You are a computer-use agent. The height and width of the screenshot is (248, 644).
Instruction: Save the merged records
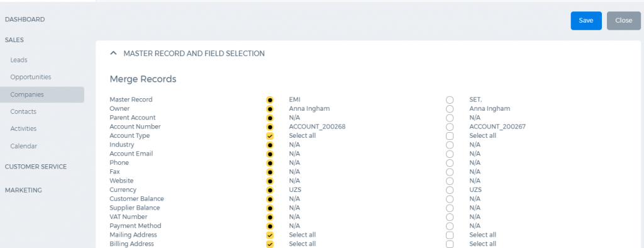coord(586,21)
